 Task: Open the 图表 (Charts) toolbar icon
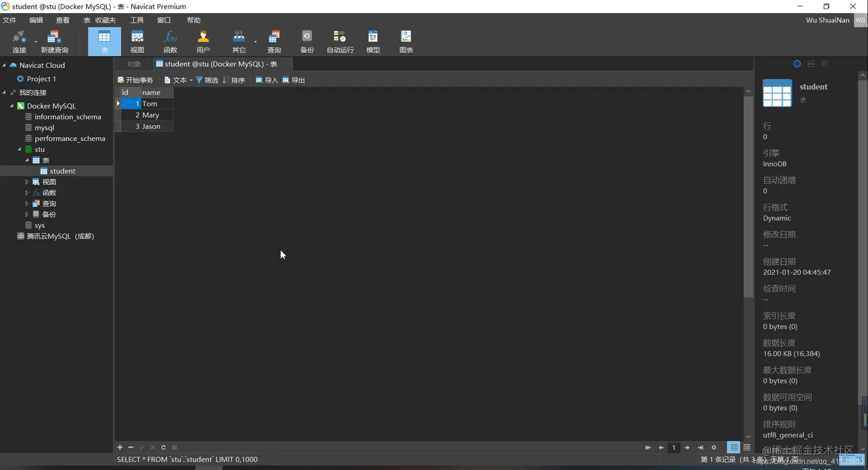pos(406,41)
